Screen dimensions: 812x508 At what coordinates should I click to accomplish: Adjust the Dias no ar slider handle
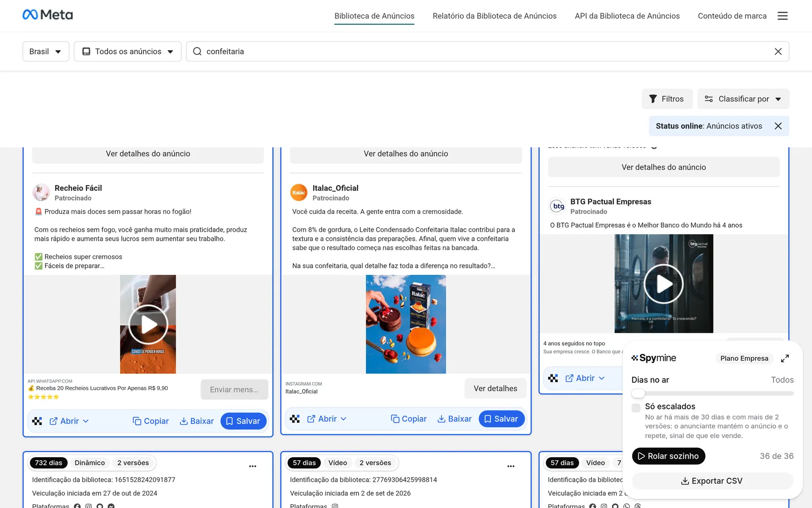638,393
